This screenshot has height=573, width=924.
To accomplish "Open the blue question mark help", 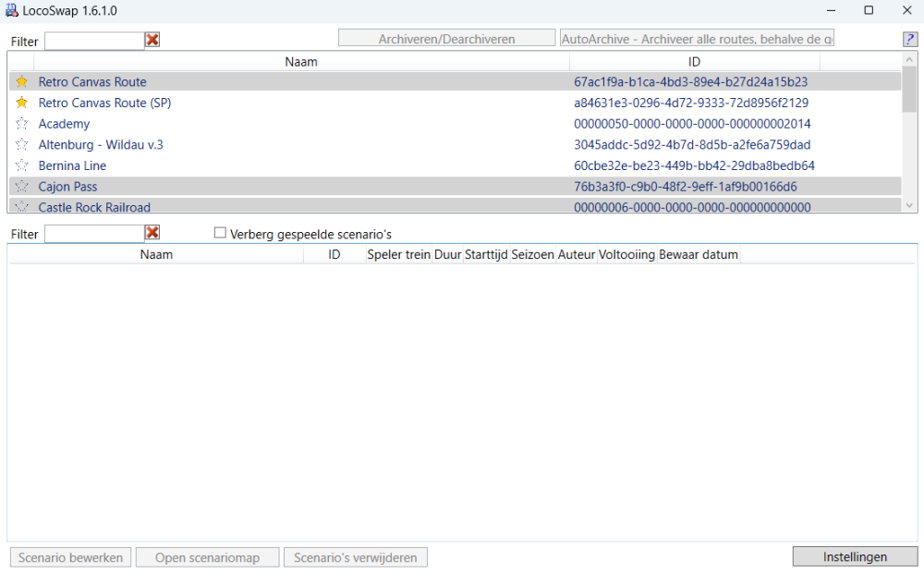I will [x=909, y=40].
